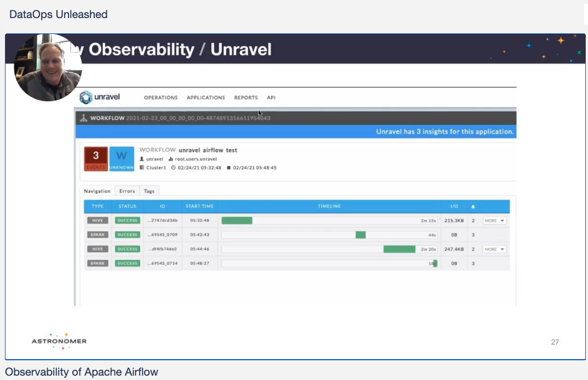Expand MORE dropdown on 2747dcd34b row
588x380 pixels.
pos(494,221)
